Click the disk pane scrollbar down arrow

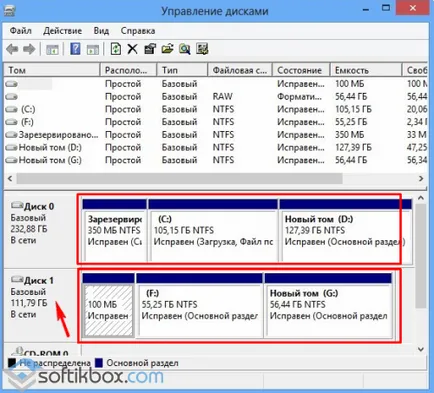(x=421, y=349)
